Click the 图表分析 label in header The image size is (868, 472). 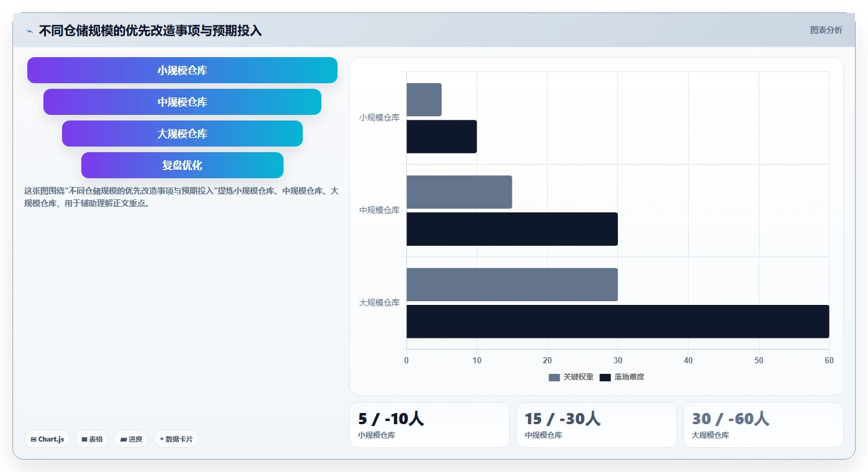point(826,30)
